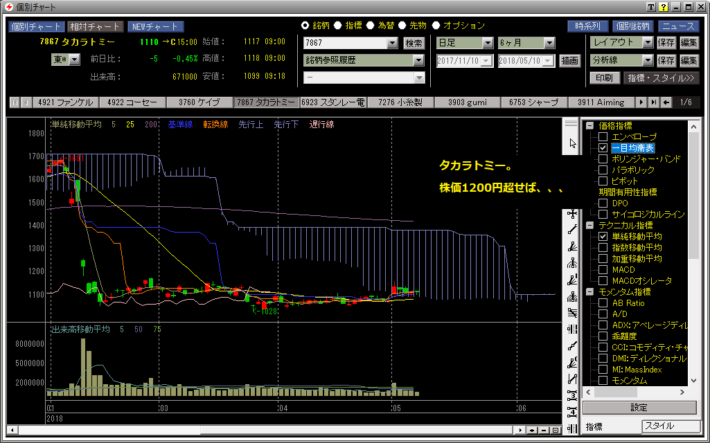Click the 描画 draw button
Image resolution: width=710 pixels, height=443 pixels.
pyautogui.click(x=570, y=60)
